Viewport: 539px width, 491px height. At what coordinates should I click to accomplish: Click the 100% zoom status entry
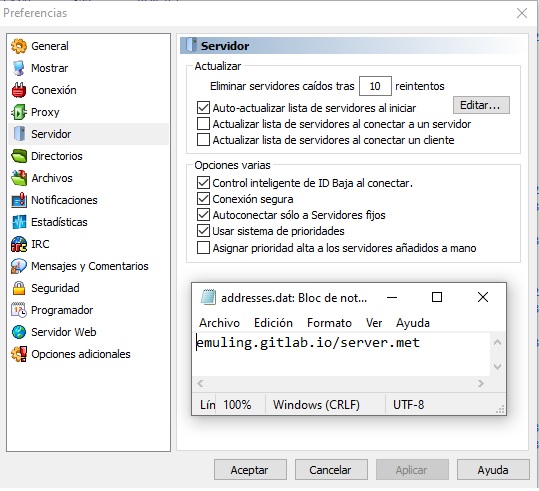coord(237,405)
